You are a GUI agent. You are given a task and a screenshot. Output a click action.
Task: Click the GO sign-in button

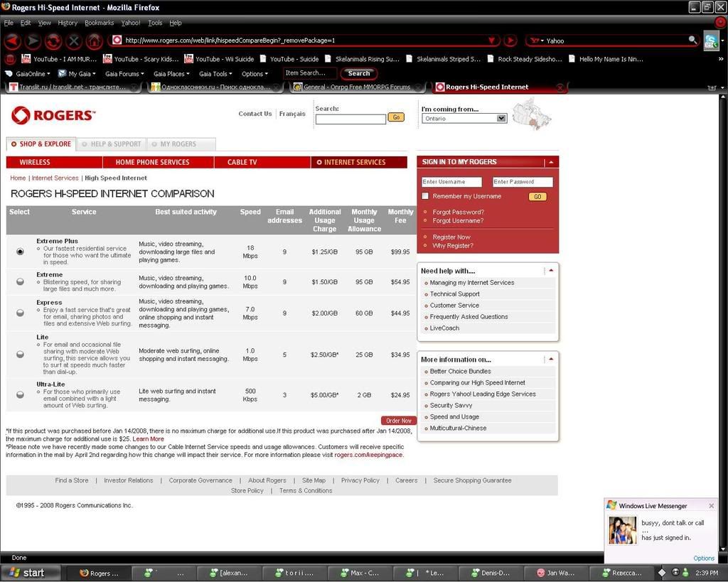click(537, 196)
